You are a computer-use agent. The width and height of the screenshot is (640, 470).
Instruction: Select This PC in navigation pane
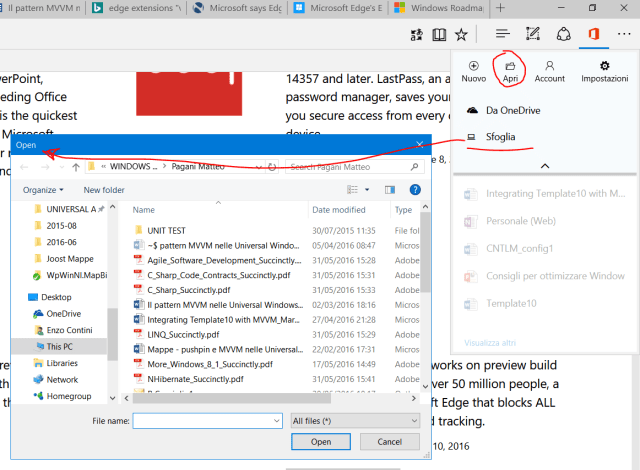point(61,346)
